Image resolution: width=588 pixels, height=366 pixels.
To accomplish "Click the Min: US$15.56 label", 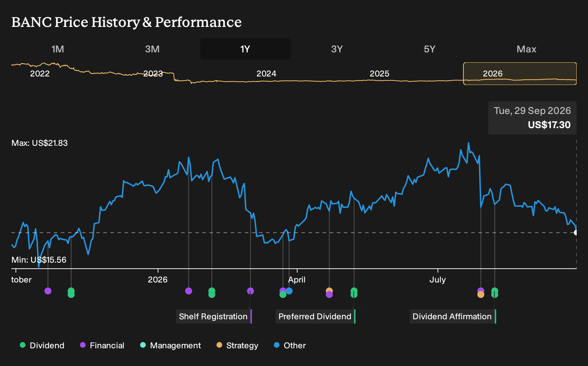I will [x=39, y=260].
